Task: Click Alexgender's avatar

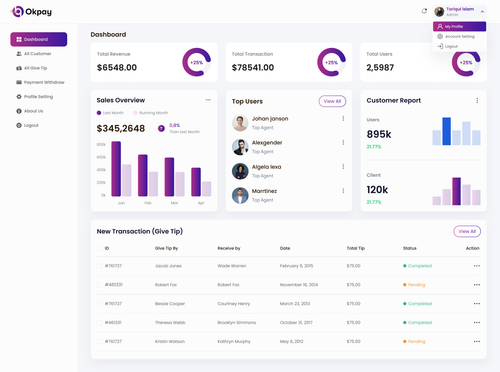Action: tap(240, 147)
